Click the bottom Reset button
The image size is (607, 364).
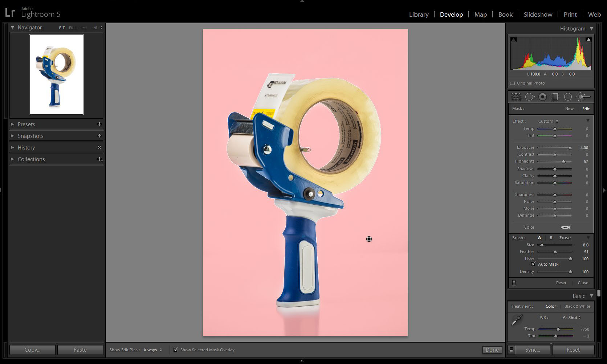[573, 350]
